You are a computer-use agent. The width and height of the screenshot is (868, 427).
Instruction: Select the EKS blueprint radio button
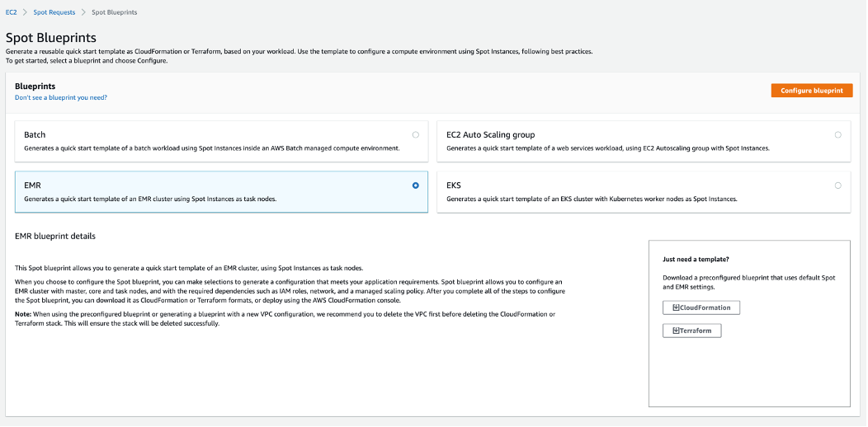838,185
